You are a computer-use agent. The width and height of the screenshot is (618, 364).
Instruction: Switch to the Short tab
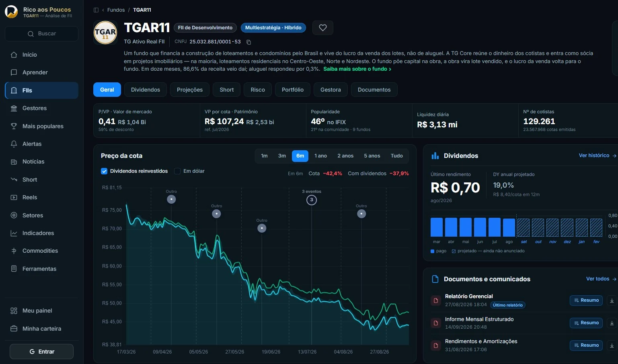(x=227, y=90)
